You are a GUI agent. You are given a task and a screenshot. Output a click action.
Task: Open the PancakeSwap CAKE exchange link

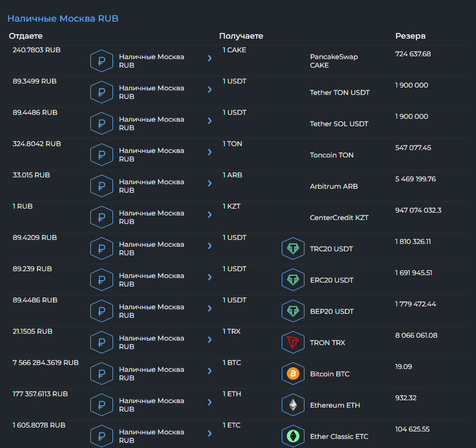coord(334,61)
